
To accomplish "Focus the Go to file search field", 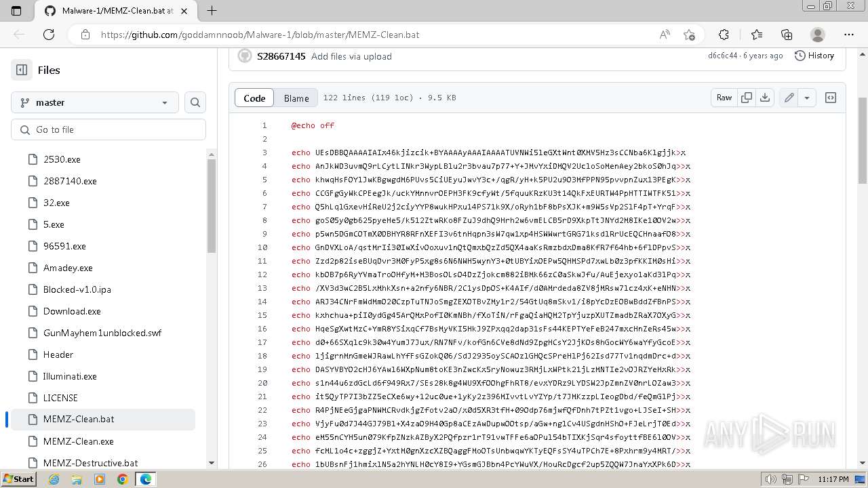I will 108,129.
